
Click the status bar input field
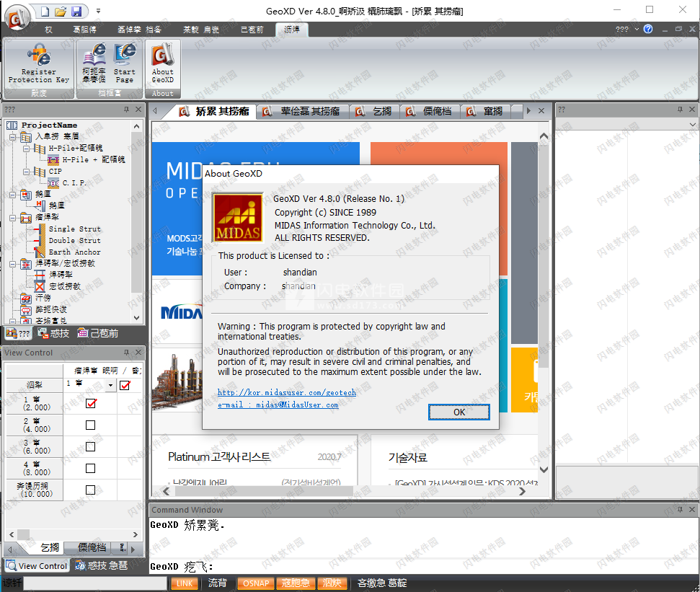[x=95, y=583]
